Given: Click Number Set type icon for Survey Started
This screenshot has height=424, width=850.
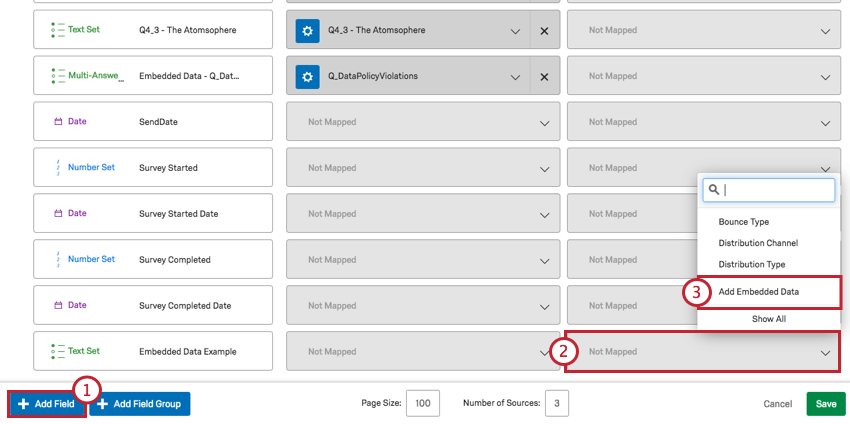Looking at the screenshot, I should pos(57,168).
